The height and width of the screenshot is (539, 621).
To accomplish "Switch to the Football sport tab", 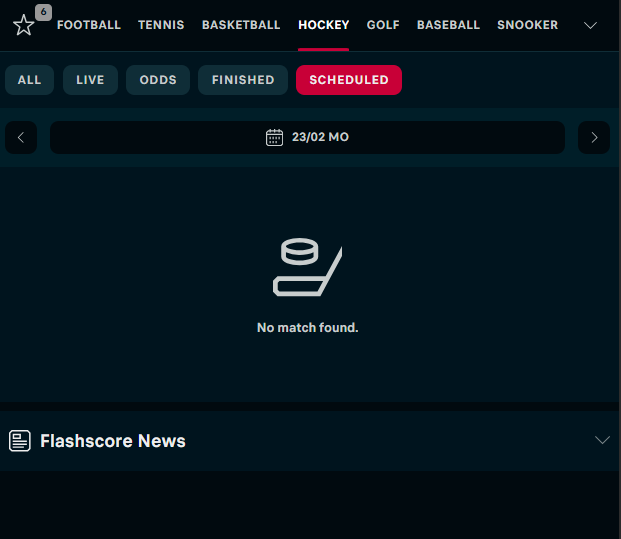I will (x=89, y=25).
